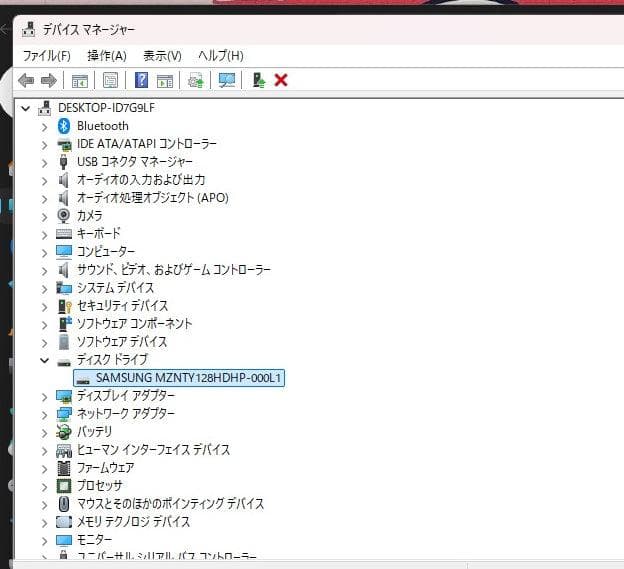Viewport: 624px width, 569px height.
Task: Open the ファイル(F) menu
Action: pyautogui.click(x=47, y=56)
